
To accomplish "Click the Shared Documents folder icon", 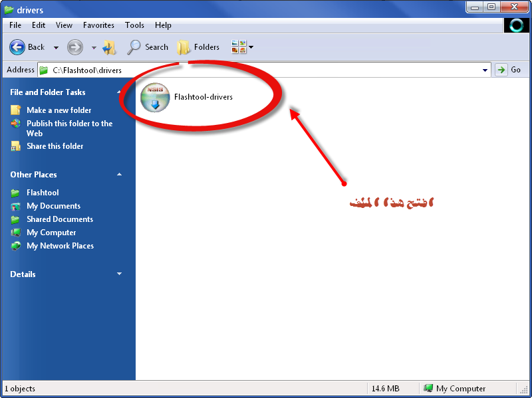I will 15,219.
